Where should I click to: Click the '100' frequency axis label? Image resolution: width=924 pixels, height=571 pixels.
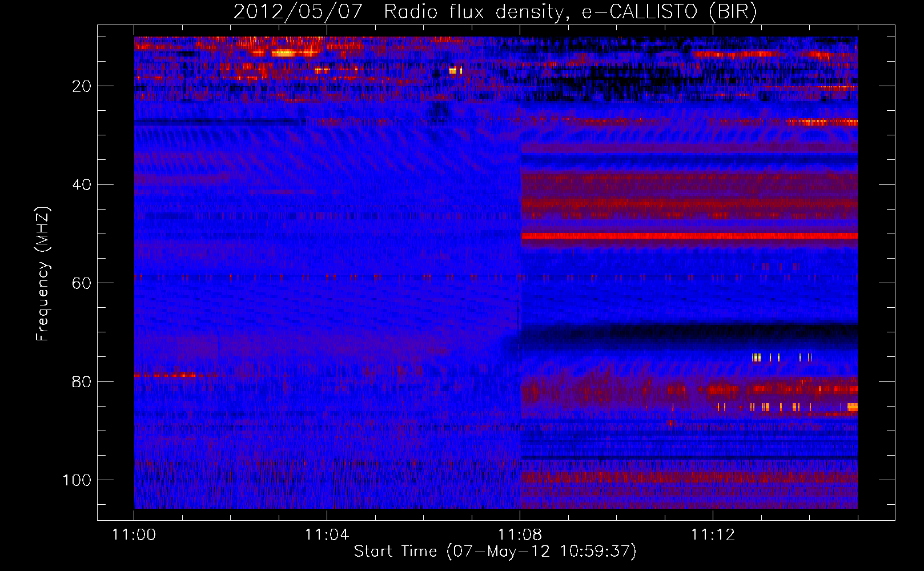(x=77, y=480)
